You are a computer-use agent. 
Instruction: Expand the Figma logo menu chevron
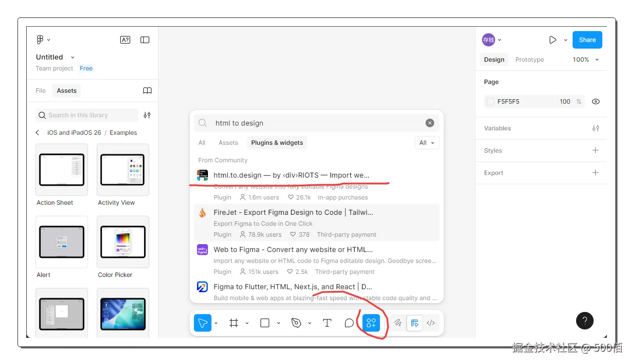pos(49,40)
